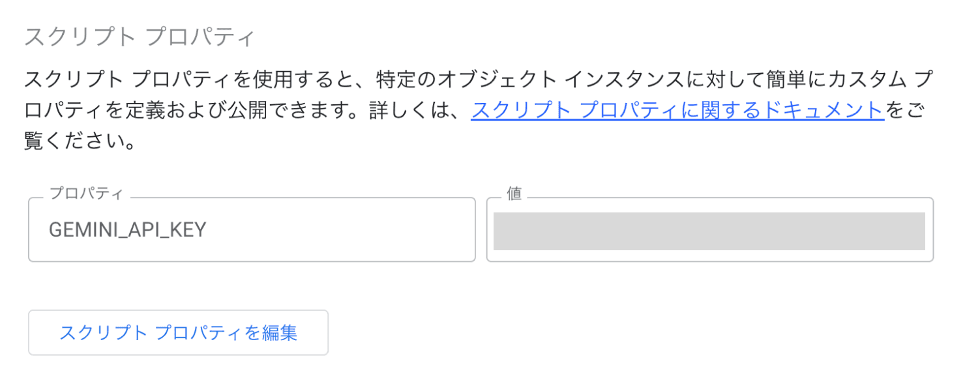
Task: Click the text をご after the link
Action: pos(905,111)
